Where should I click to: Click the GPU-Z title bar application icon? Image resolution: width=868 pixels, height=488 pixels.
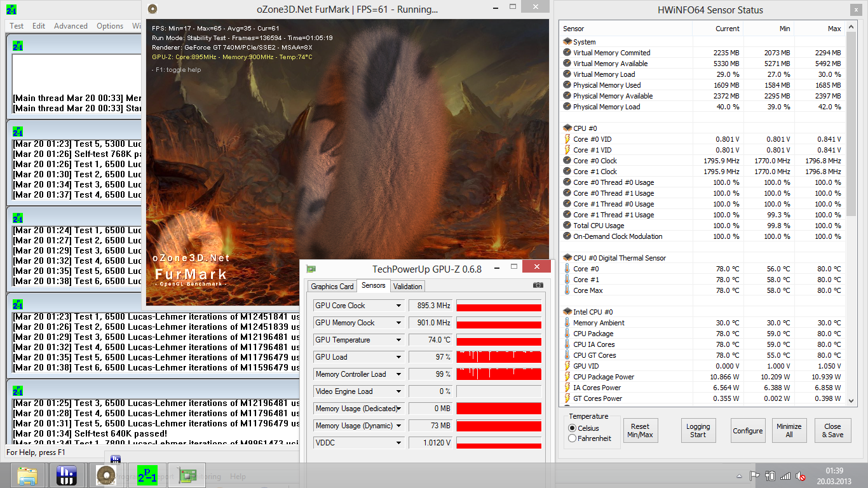click(311, 268)
